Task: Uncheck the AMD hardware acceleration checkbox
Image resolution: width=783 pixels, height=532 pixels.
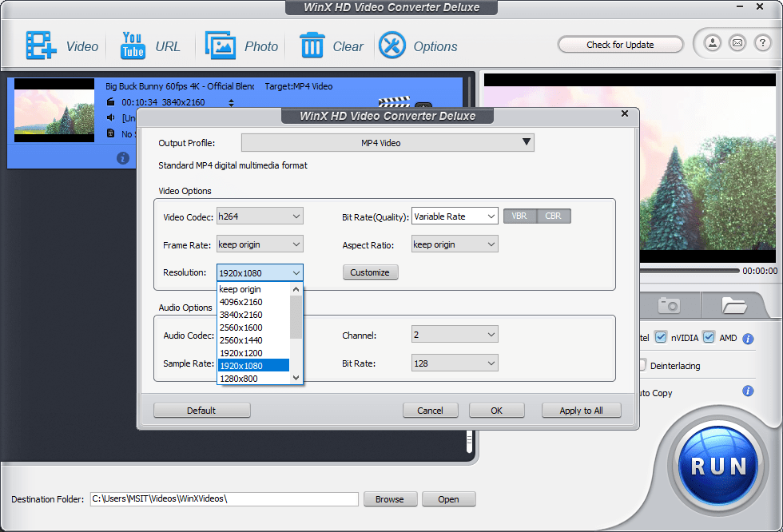Action: (709, 337)
